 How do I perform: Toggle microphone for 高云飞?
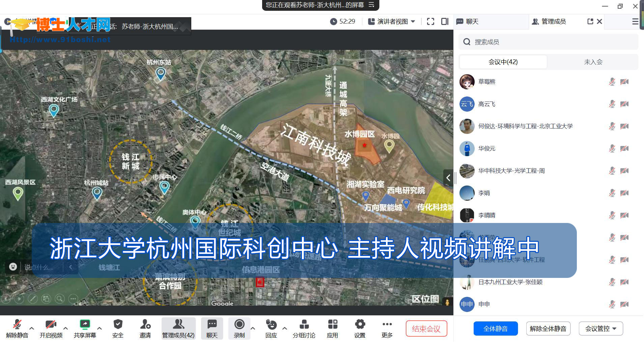tap(612, 104)
